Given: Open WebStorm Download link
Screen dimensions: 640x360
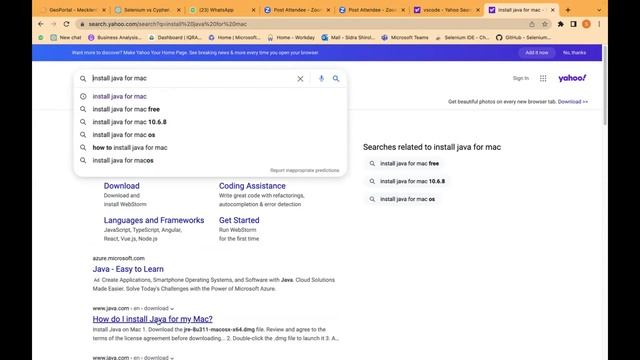Looking at the screenshot, I should (121, 186).
